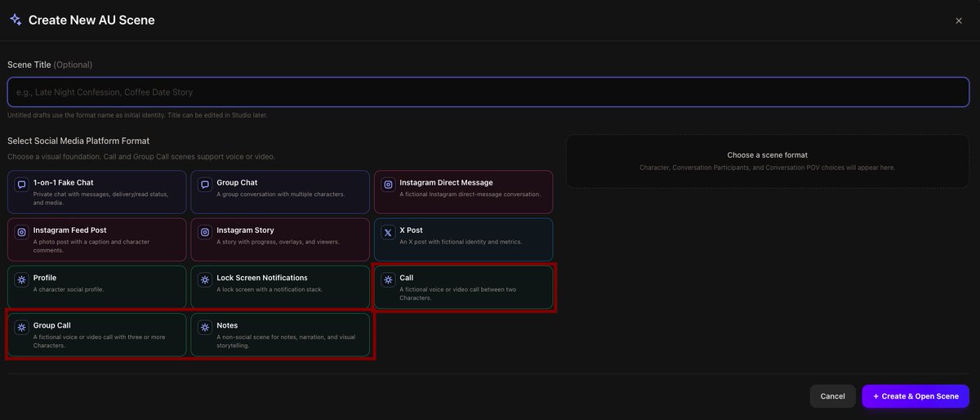The height and width of the screenshot is (420, 980).
Task: Click the gear icon on the Notes card
Action: click(x=205, y=327)
